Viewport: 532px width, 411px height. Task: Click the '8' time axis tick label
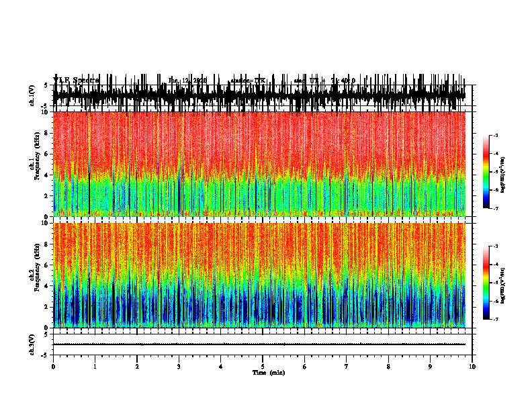coord(388,367)
